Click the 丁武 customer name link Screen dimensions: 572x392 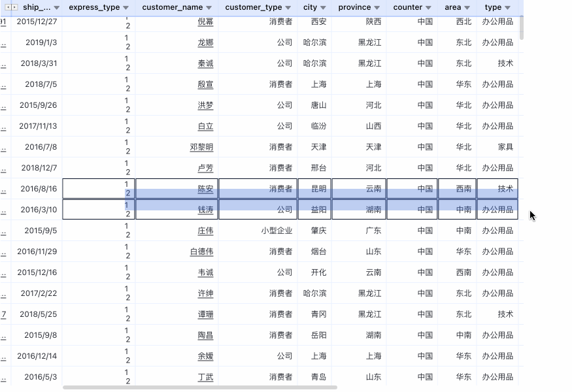(205, 377)
